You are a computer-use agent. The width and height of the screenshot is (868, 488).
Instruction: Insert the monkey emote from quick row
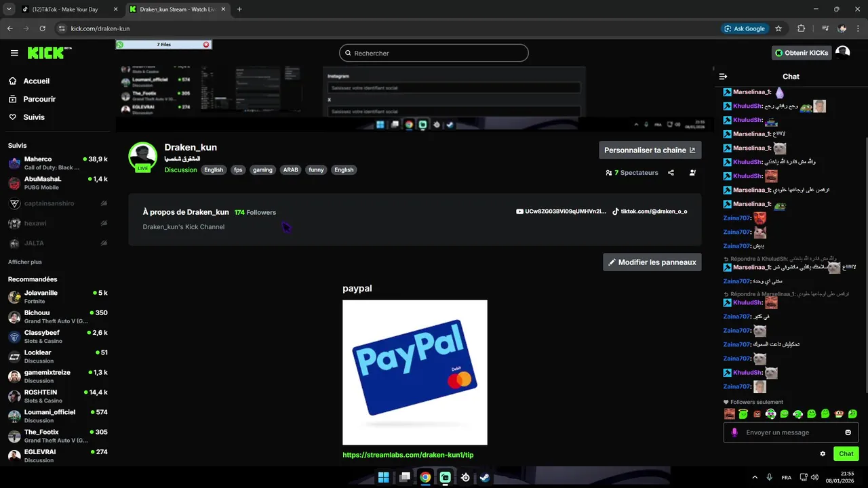click(839, 413)
